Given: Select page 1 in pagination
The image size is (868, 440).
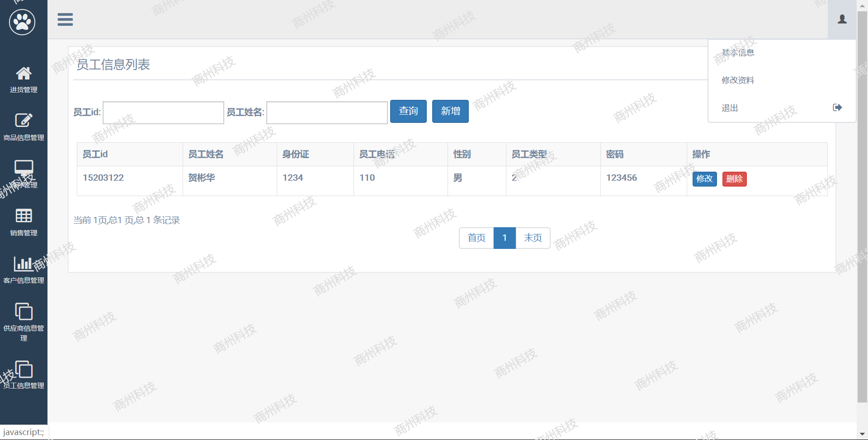Looking at the screenshot, I should click(x=505, y=238).
